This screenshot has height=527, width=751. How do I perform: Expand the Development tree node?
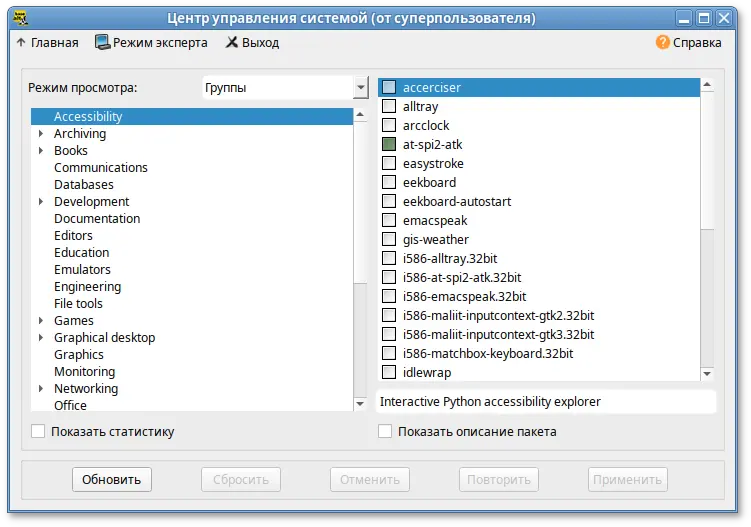pyautogui.click(x=41, y=202)
